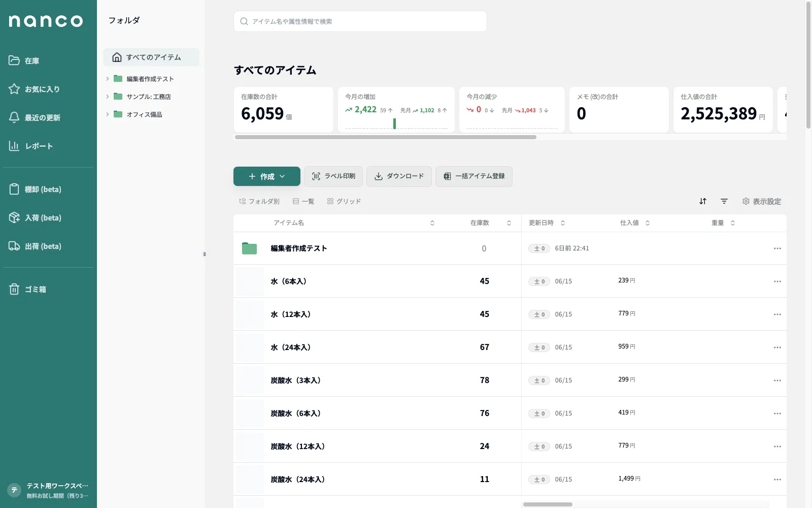Image resolution: width=812 pixels, height=508 pixels.
Task: Click the item search field
Action: coord(360,21)
